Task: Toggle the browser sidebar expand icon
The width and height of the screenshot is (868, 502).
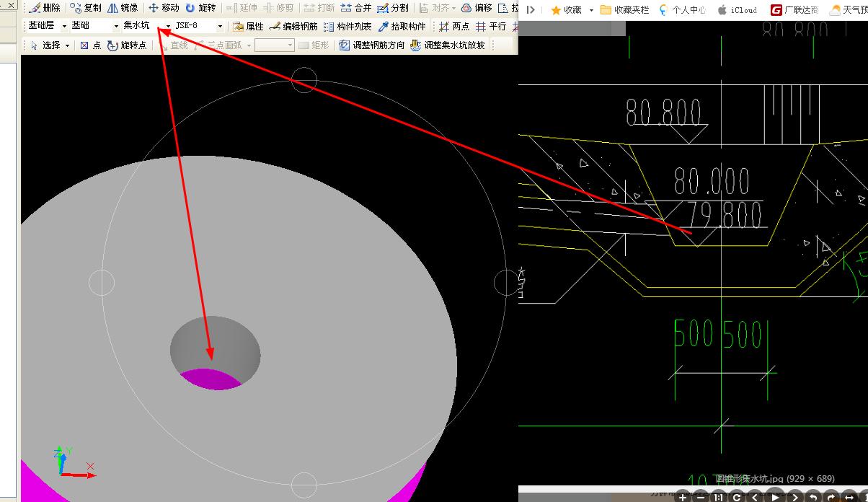Action: pyautogui.click(x=531, y=10)
